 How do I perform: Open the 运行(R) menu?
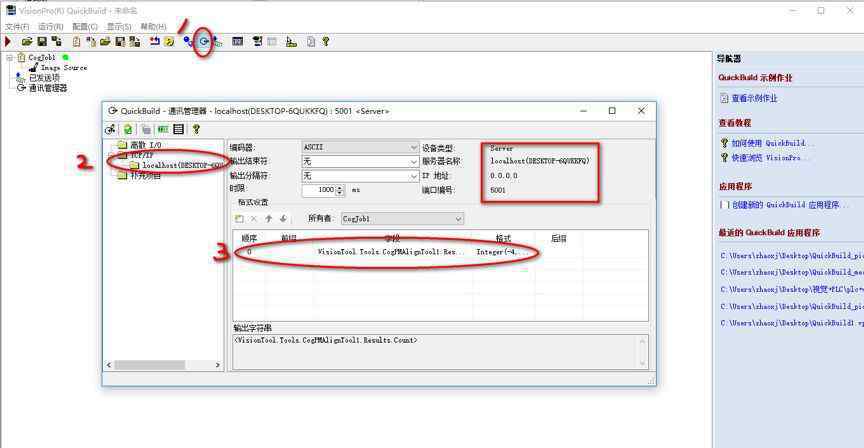50,26
